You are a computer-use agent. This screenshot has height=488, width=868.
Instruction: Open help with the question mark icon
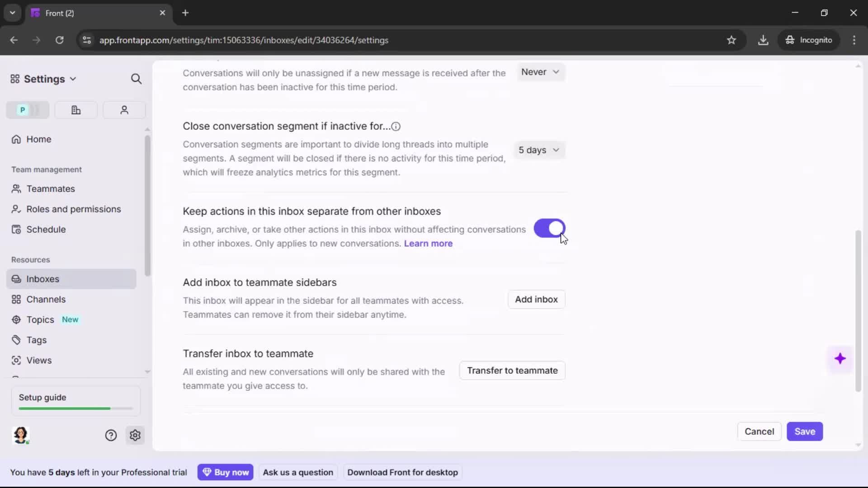[111, 435]
